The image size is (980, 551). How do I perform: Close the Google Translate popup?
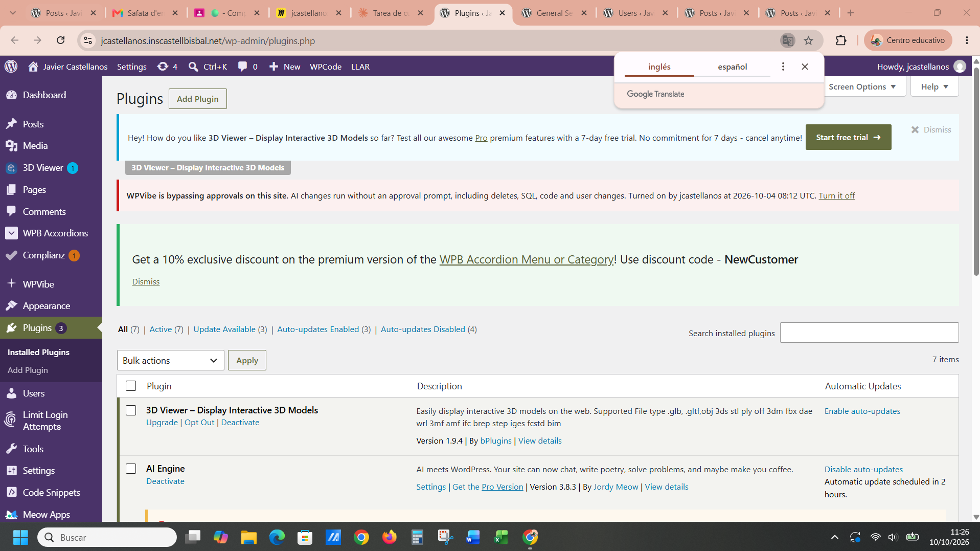click(x=805, y=67)
